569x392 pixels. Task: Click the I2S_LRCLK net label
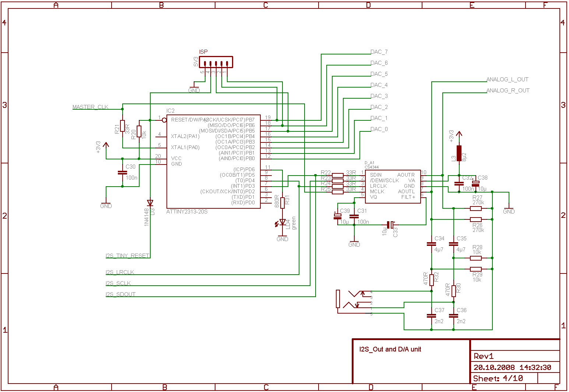(120, 272)
